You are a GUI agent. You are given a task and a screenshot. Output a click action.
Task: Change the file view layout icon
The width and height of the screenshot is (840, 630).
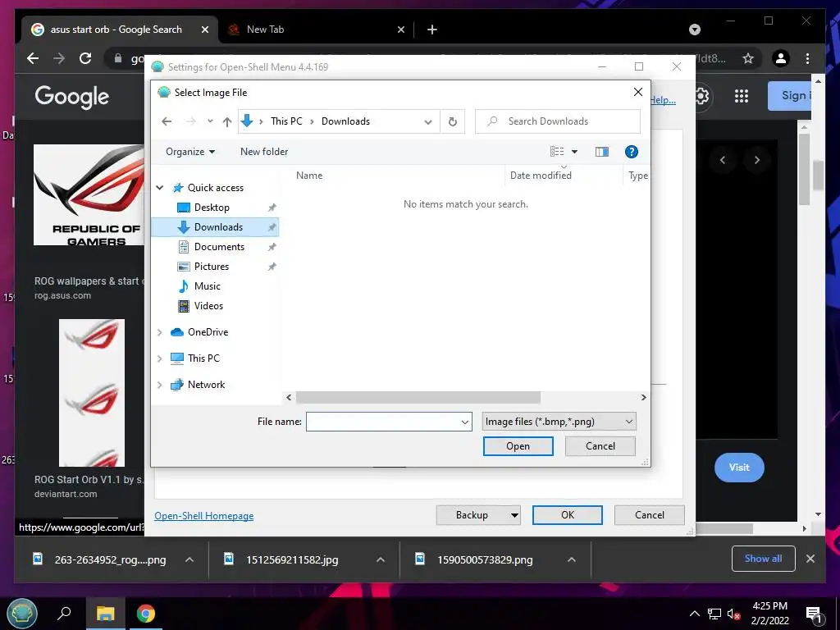click(x=557, y=152)
